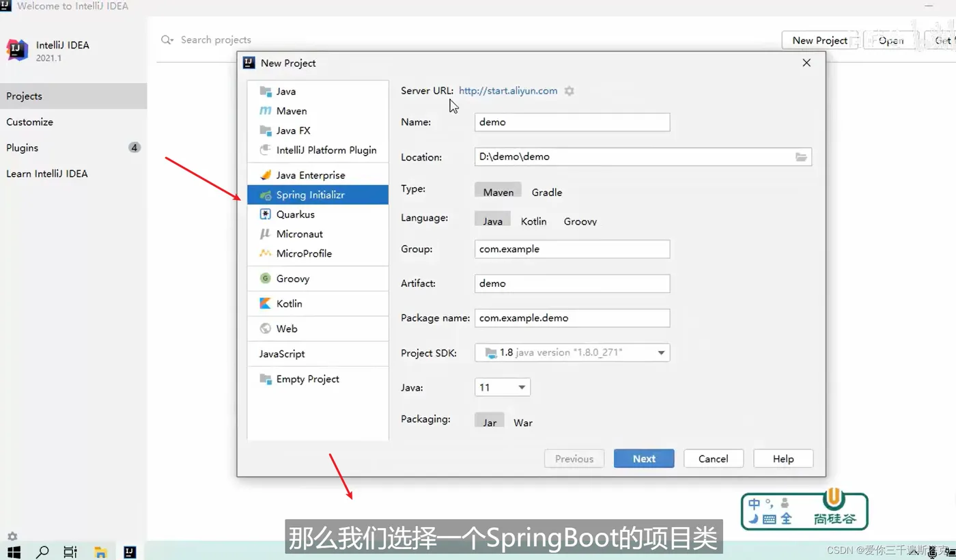Open Learn IntelliJ IDEA tab
The width and height of the screenshot is (956, 560).
tap(73, 174)
